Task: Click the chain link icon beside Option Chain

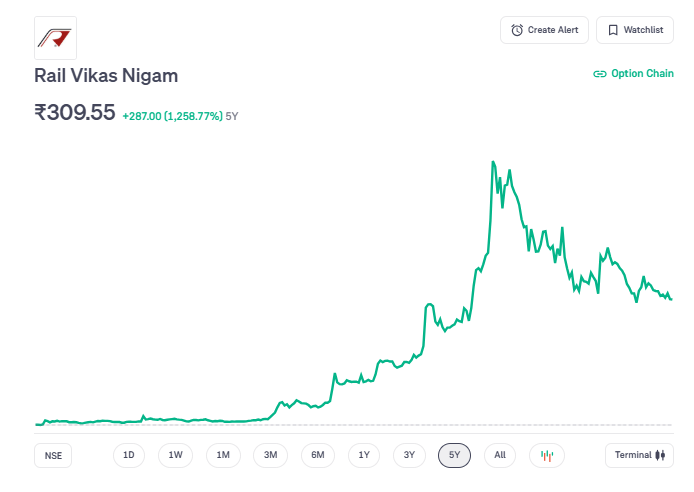Action: pyautogui.click(x=600, y=74)
